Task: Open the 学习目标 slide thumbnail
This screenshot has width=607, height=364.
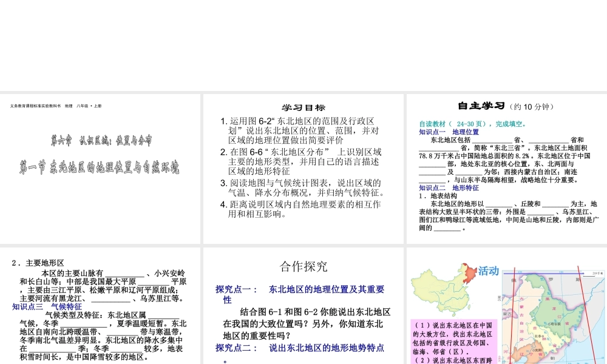Action: click(303, 169)
